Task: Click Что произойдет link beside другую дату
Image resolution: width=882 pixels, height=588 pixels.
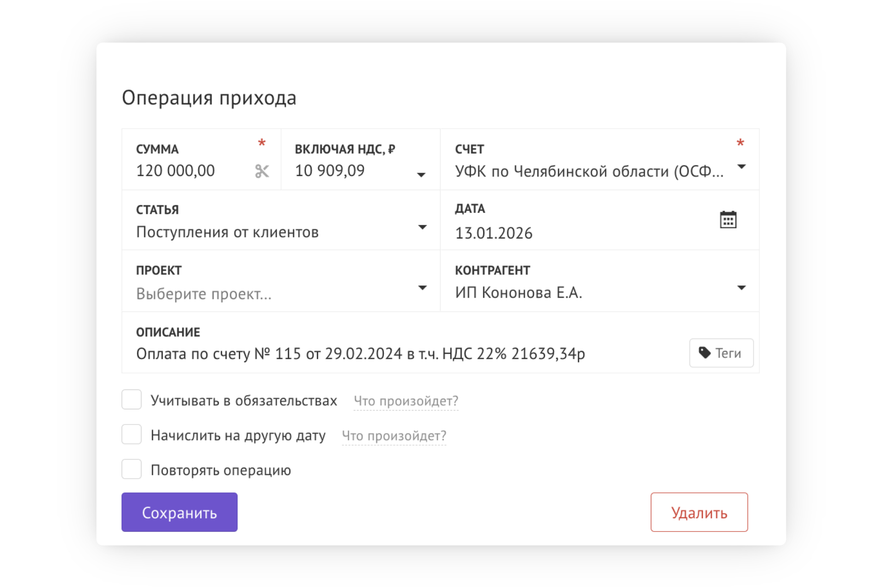Action: pyautogui.click(x=394, y=436)
